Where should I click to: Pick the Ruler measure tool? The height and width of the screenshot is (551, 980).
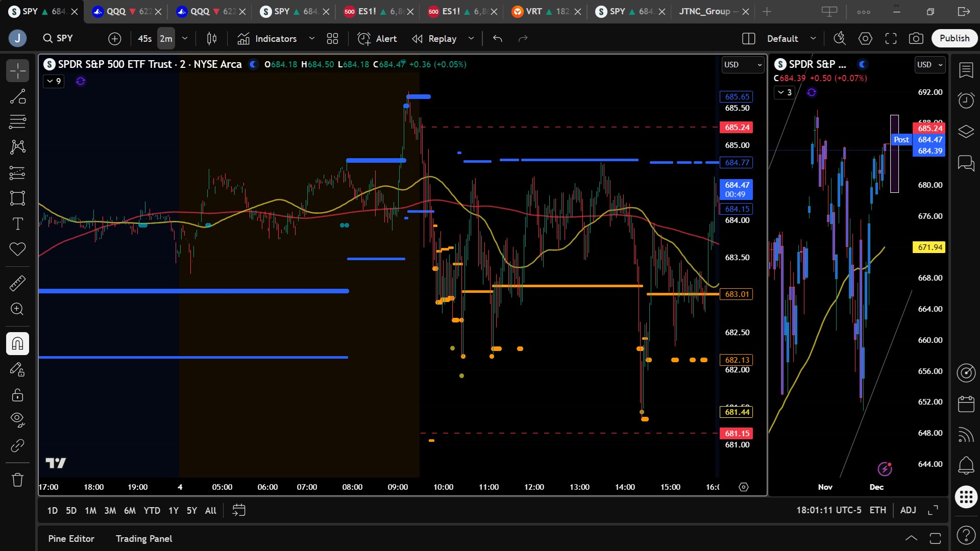point(17,283)
